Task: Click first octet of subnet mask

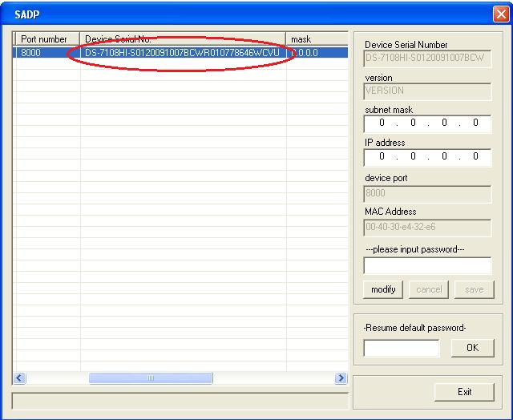Action: click(x=382, y=123)
